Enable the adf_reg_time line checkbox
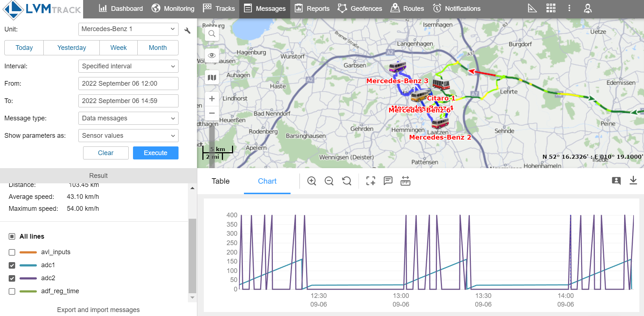The width and height of the screenshot is (644, 316). click(12, 291)
